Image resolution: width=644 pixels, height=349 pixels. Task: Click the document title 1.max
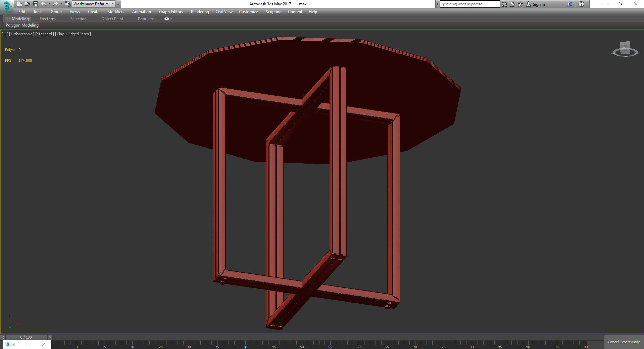click(x=301, y=4)
